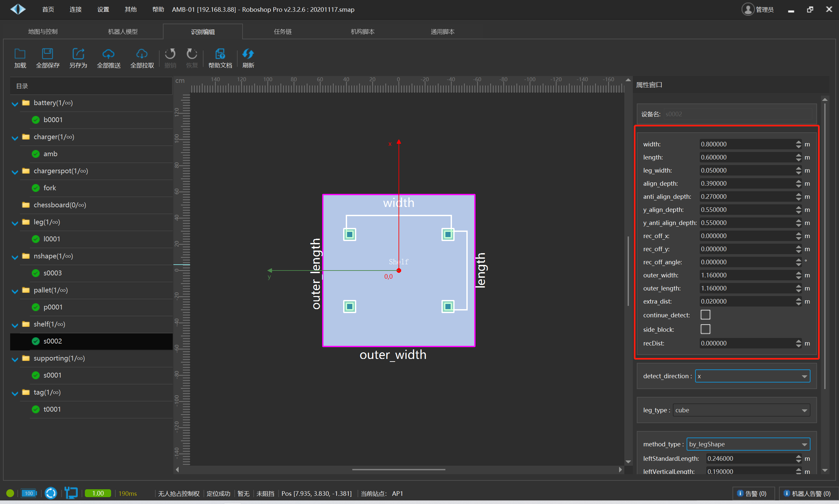Collapse the battery folder in tree

[15, 103]
